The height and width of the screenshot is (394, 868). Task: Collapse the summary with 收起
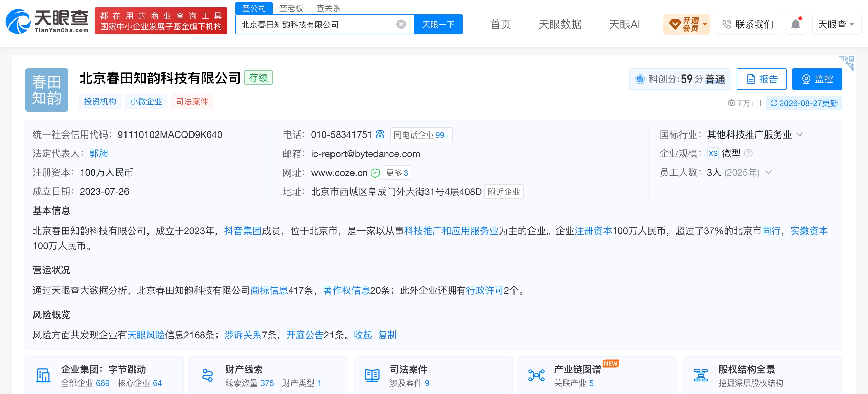tap(363, 335)
